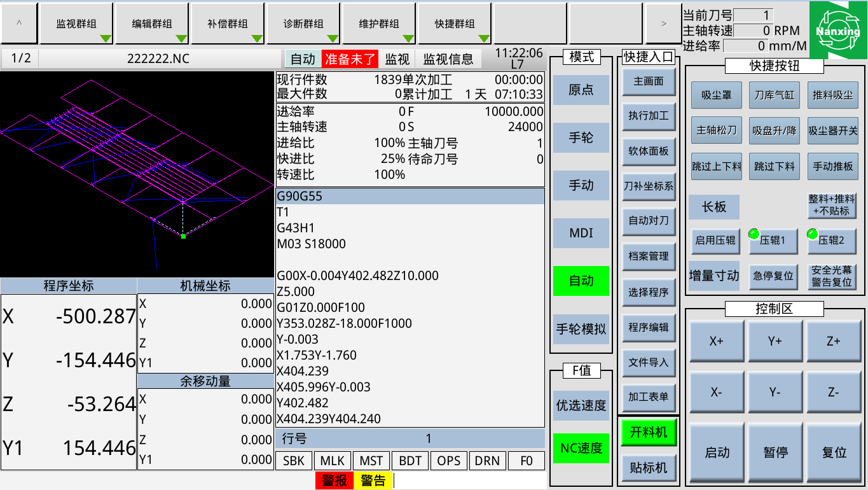Select 手轮模拟 mode

point(581,330)
